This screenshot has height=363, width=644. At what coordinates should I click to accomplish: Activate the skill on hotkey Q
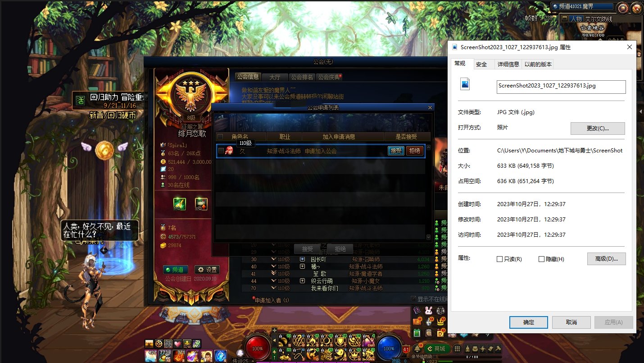point(285,341)
